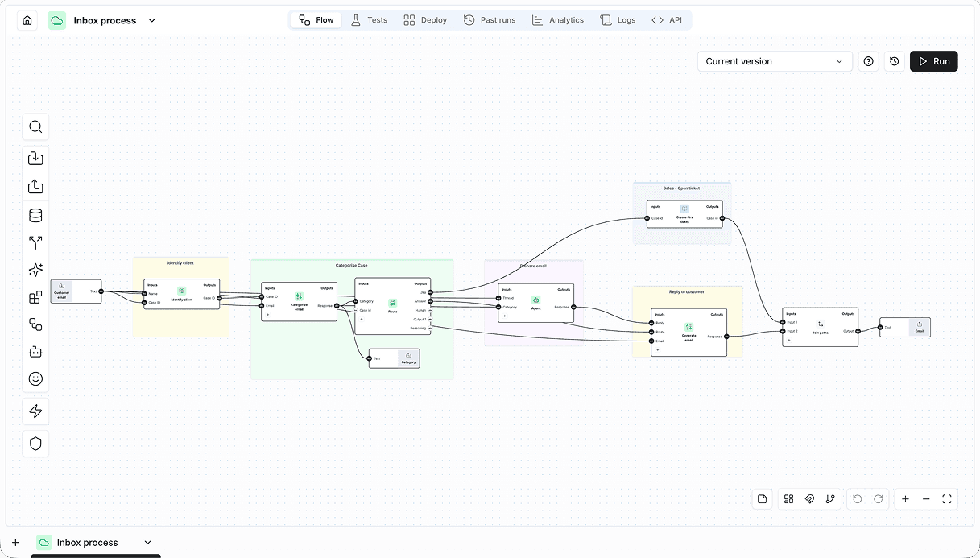Click the Run button
This screenshot has height=558, width=980.
tap(934, 61)
